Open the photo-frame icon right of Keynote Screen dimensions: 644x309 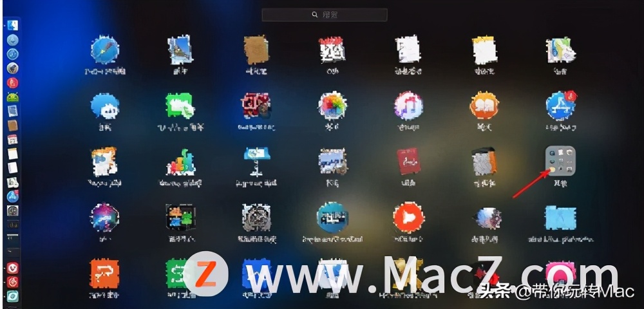coord(332,162)
